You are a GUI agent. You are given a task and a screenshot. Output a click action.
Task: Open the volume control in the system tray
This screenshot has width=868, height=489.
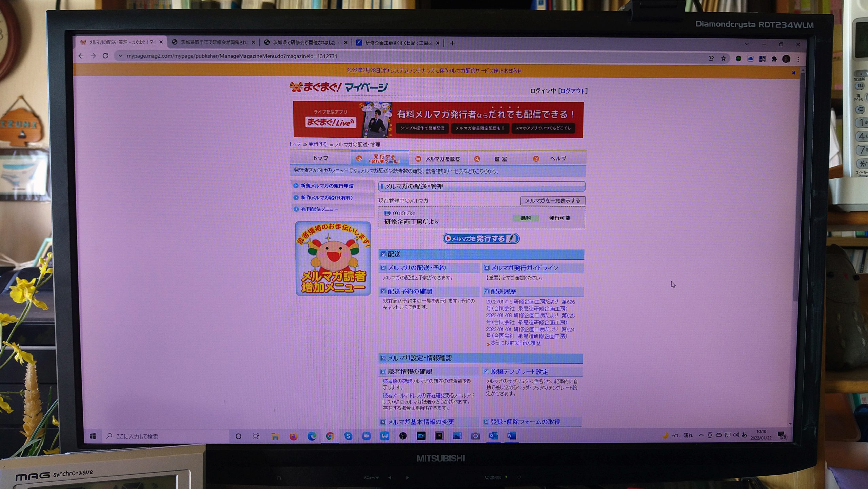point(736,435)
